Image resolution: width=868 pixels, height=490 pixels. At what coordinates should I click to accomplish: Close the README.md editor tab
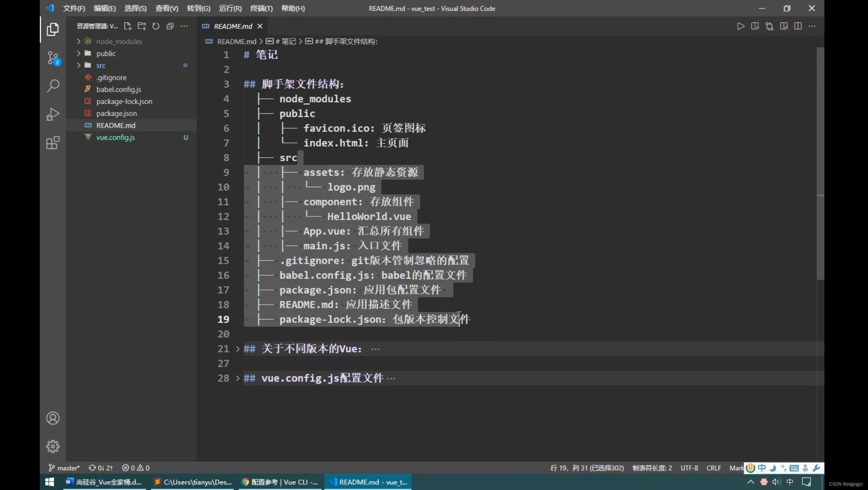point(260,26)
